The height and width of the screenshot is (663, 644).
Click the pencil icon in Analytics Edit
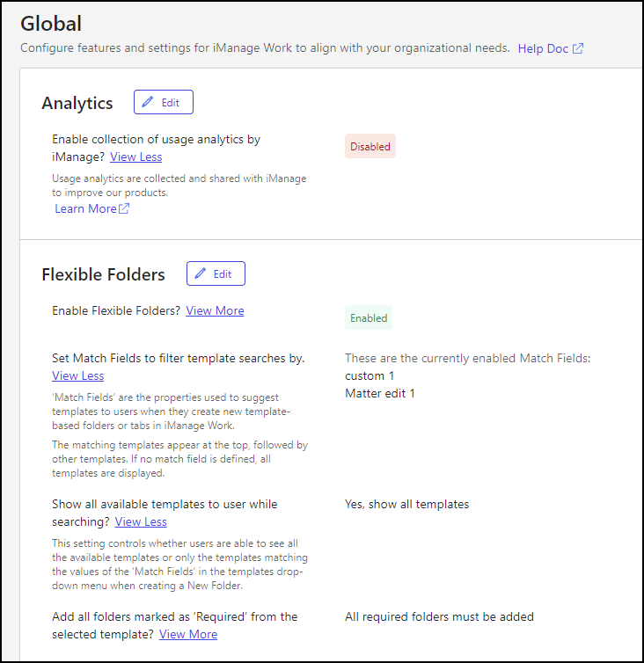pos(148,102)
